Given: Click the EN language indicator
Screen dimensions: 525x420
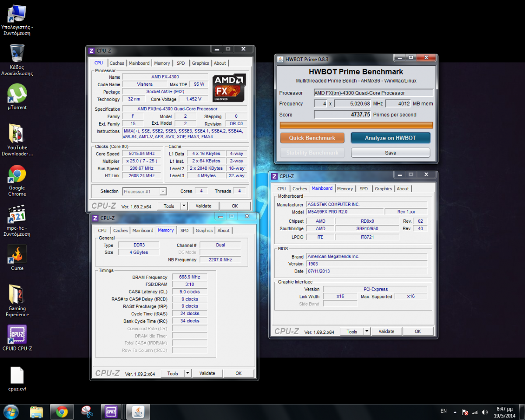Looking at the screenshot, I should pos(444,411).
